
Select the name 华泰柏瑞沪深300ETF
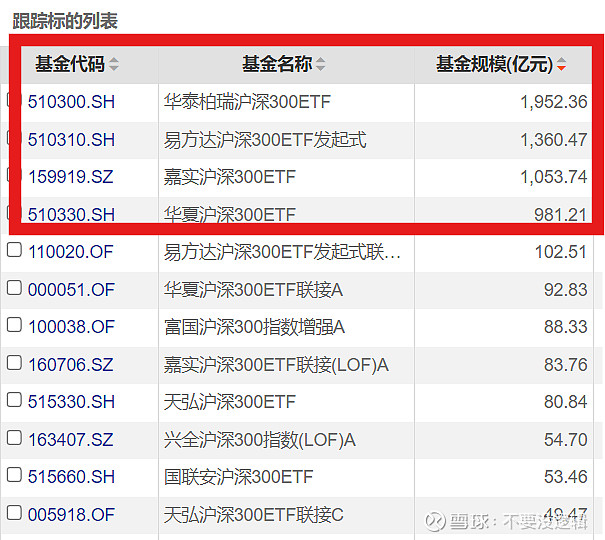(247, 102)
